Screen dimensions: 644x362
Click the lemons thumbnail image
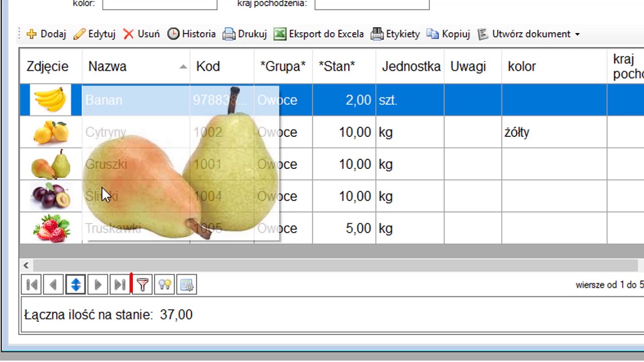pyautogui.click(x=51, y=132)
